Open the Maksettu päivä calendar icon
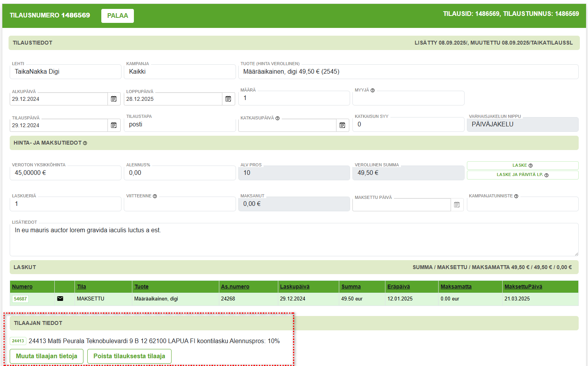Viewport: 588px width, 366px height. pyautogui.click(x=457, y=205)
